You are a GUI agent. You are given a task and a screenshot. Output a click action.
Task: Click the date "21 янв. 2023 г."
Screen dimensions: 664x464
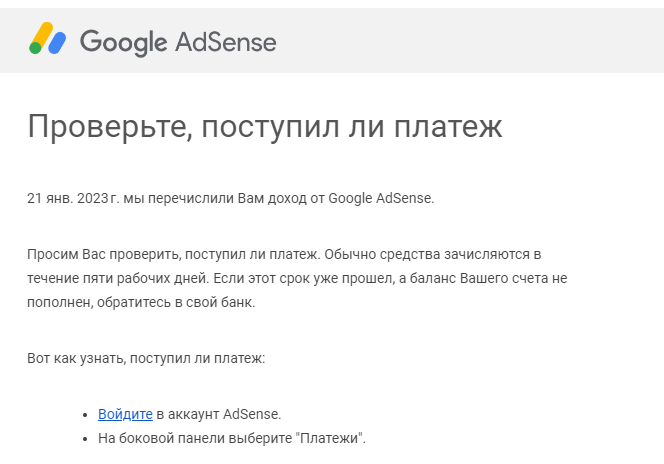tap(73, 198)
